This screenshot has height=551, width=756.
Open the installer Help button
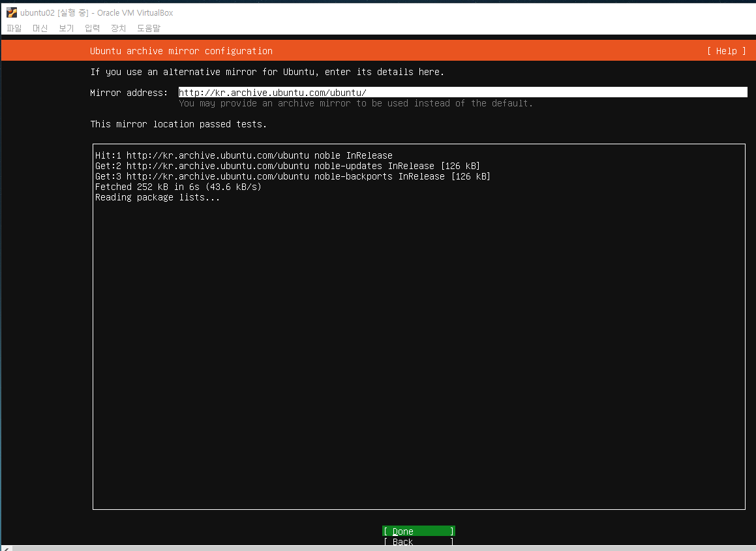coord(727,51)
